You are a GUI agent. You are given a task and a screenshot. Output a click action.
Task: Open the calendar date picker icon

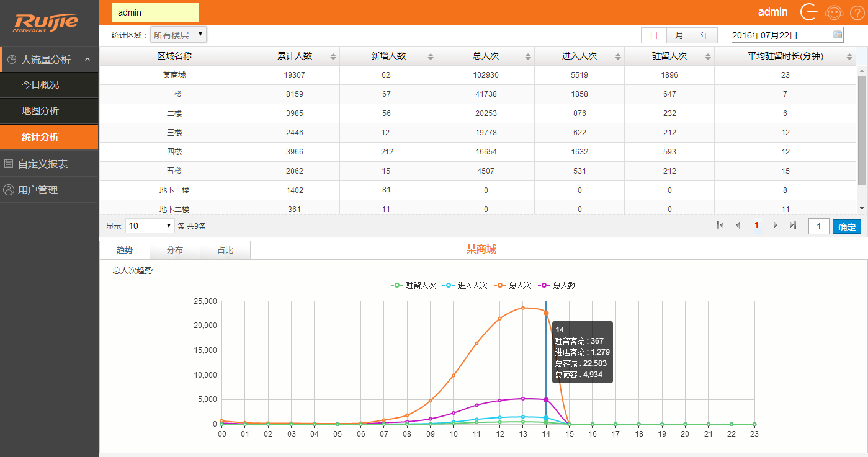pyautogui.click(x=838, y=35)
